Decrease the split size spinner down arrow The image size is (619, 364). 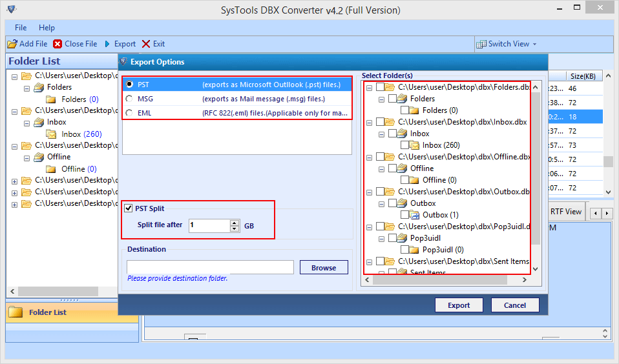point(235,228)
